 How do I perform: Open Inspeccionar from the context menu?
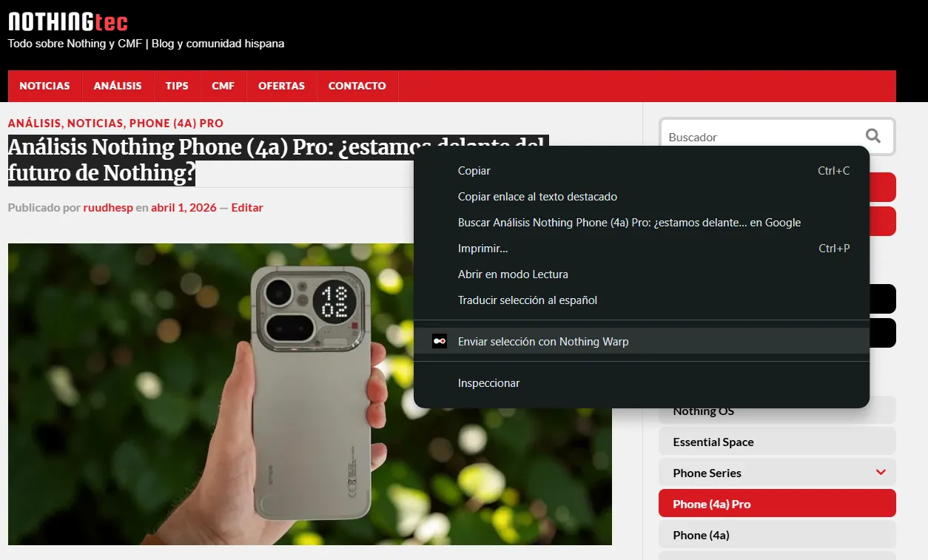488,383
